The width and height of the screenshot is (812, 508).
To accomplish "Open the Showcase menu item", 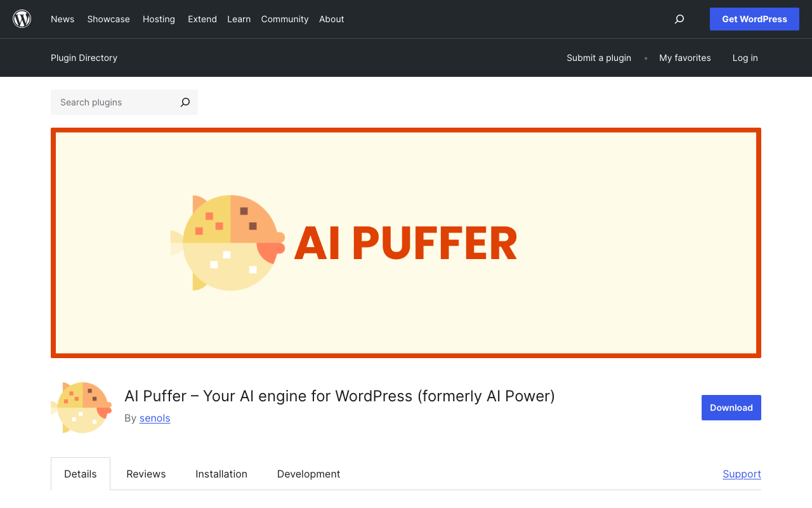I will (x=108, y=19).
